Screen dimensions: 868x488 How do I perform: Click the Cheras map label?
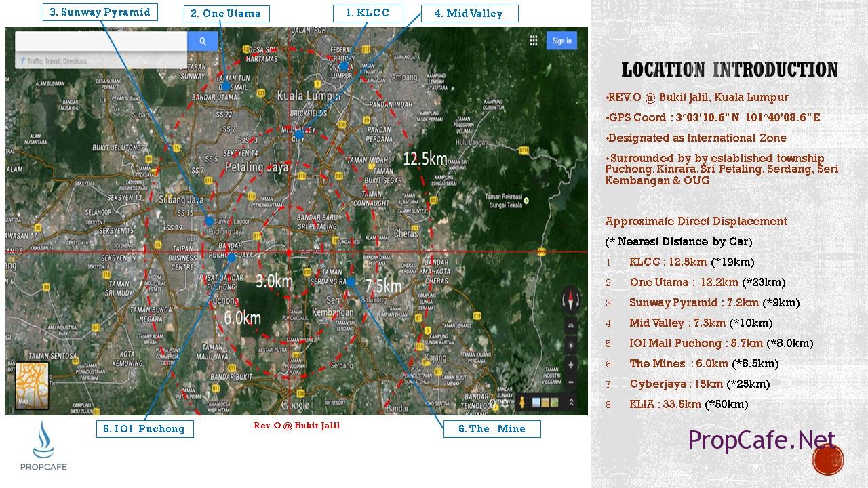coord(406,233)
